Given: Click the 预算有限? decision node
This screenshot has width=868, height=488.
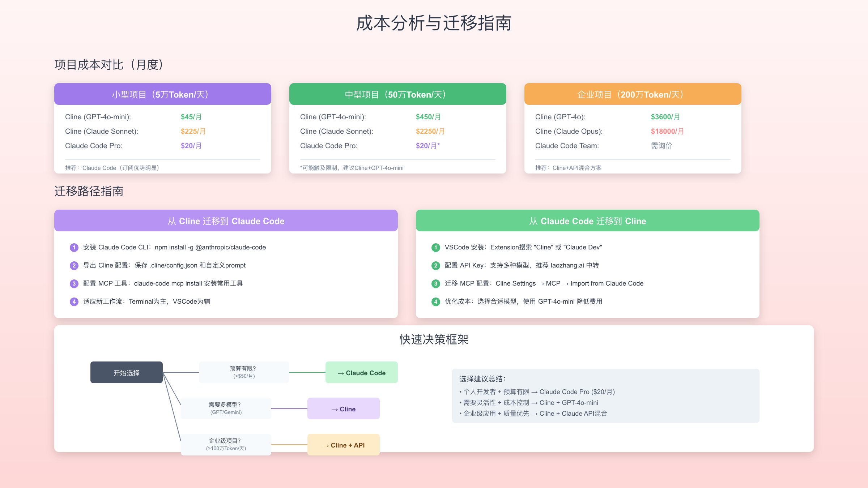Looking at the screenshot, I should coord(244,372).
